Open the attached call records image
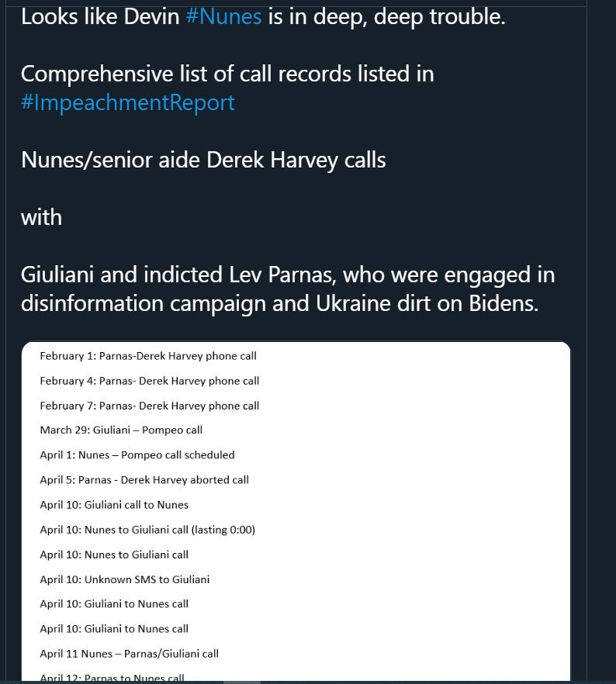 coord(296,511)
